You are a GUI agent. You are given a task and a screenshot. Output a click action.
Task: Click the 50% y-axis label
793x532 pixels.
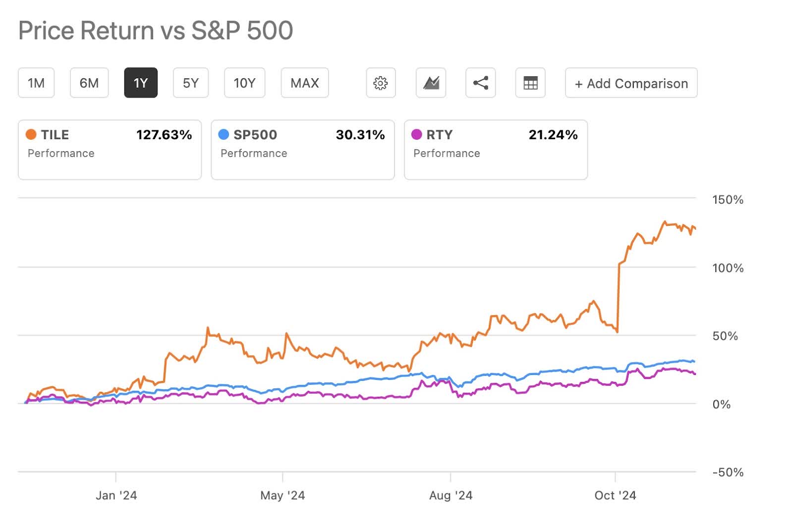pos(725,336)
